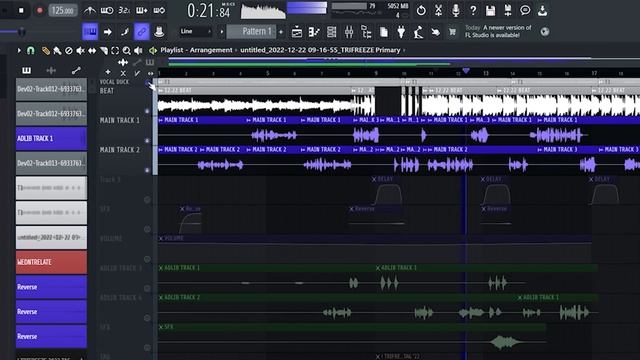Toggle the 3-2-1 countdown before recording
640x360 pixels.
(124, 10)
